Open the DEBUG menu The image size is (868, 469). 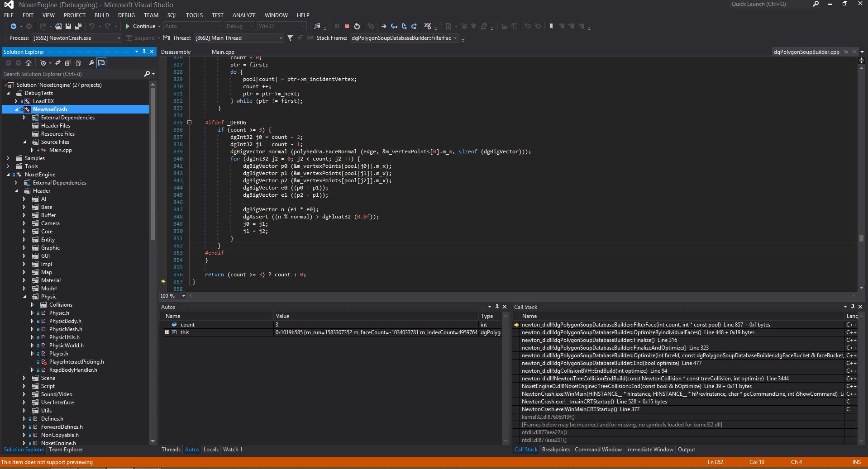click(x=126, y=15)
